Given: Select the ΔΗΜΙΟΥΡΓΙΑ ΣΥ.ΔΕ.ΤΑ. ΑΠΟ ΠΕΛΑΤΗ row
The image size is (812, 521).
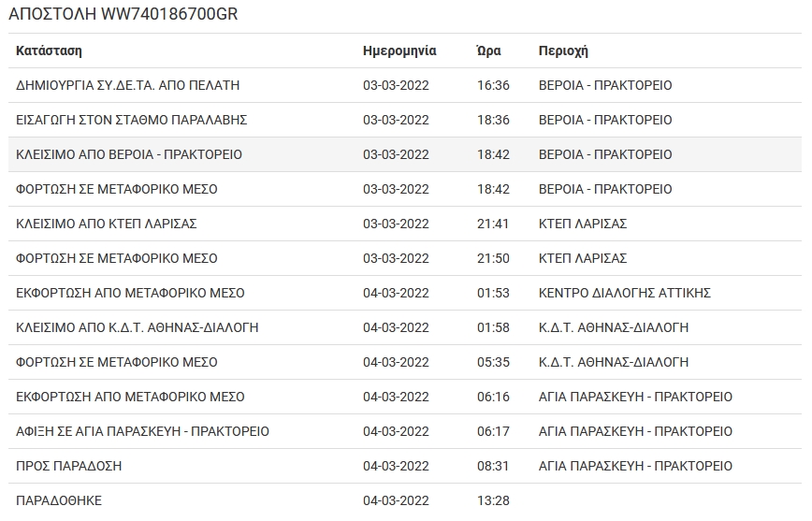Looking at the screenshot, I should click(128, 85).
